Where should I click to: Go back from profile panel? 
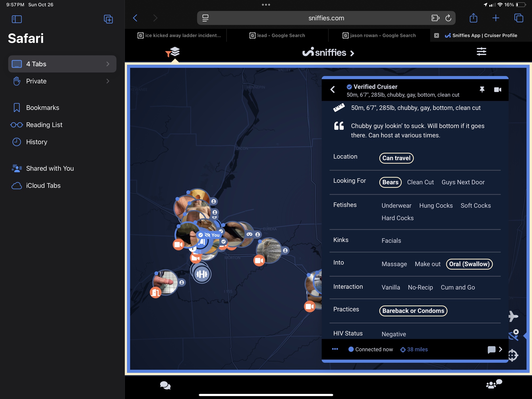coord(332,90)
